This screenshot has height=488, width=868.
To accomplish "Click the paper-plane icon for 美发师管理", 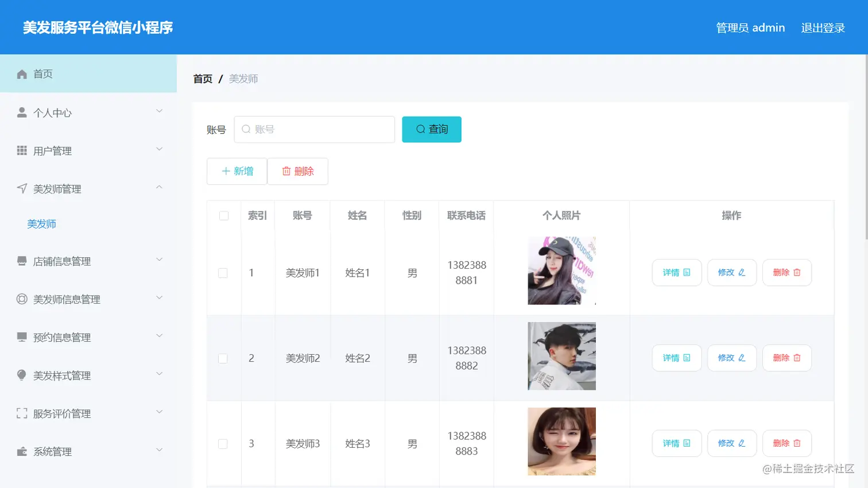I will click(22, 188).
